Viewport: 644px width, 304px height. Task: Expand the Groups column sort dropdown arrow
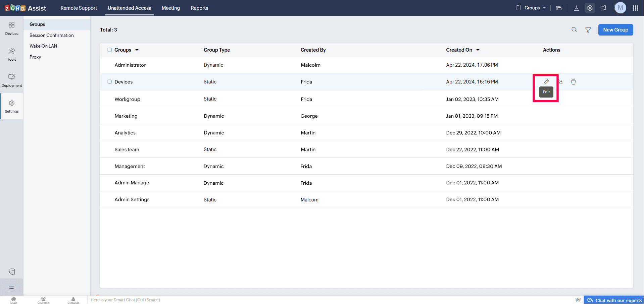tap(137, 50)
